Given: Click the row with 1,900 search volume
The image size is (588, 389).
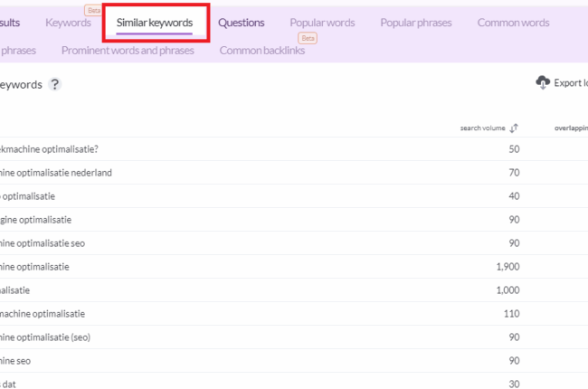Looking at the screenshot, I should (x=294, y=267).
